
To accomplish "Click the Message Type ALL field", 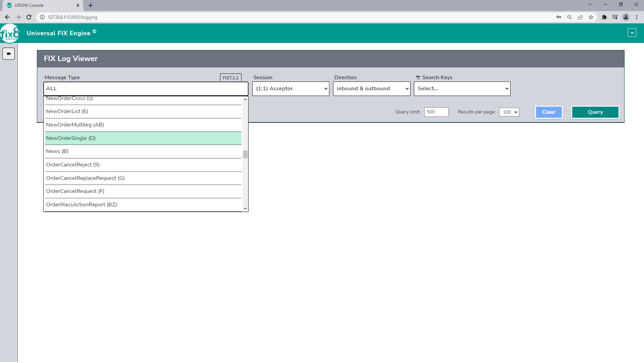I will point(146,89).
